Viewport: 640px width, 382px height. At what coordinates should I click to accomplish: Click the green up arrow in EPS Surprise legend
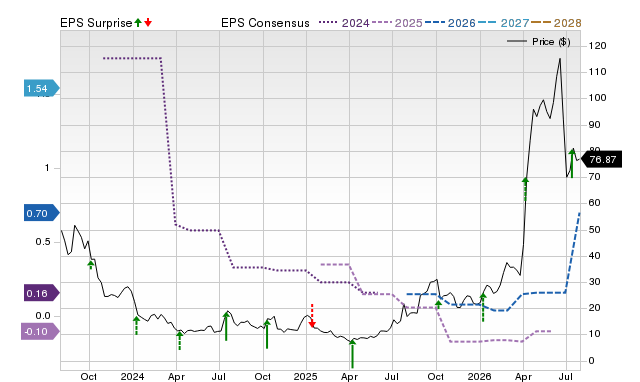coord(138,22)
